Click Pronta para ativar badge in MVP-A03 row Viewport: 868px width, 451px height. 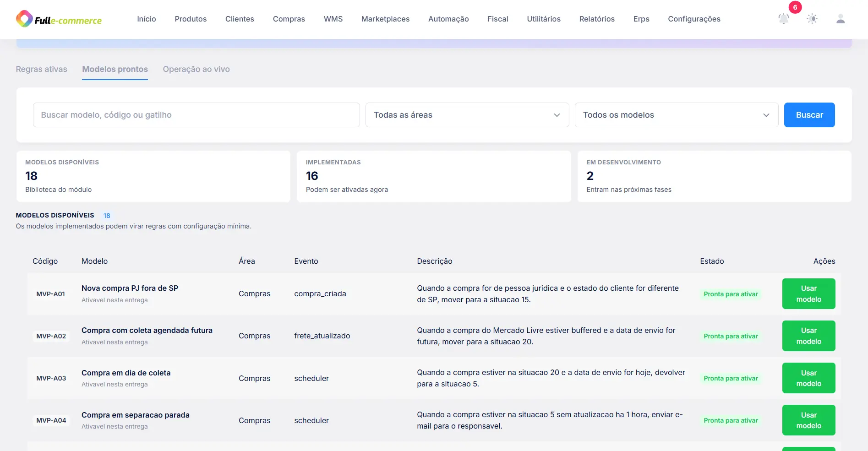(x=731, y=378)
